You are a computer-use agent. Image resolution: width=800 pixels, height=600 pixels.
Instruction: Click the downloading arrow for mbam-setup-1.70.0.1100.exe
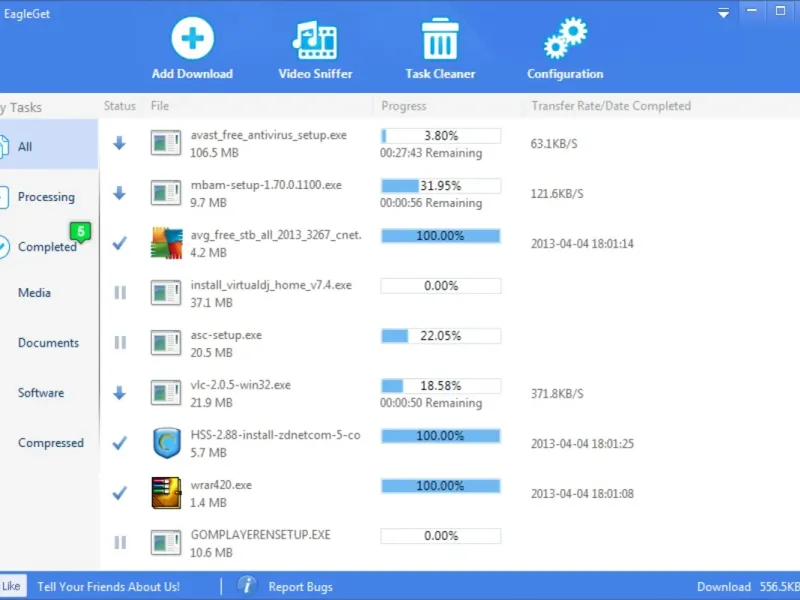point(119,193)
